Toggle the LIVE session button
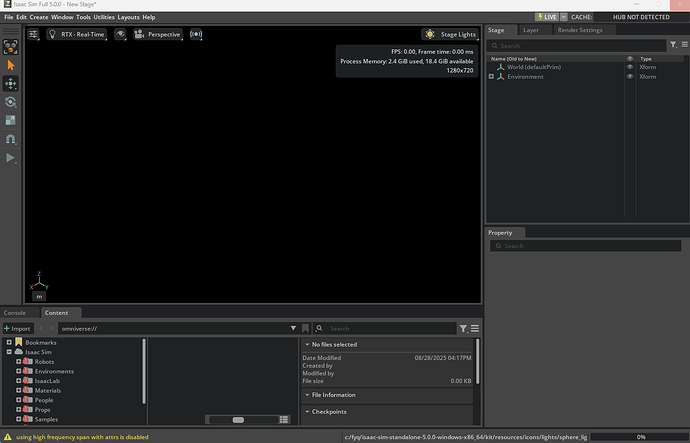The width and height of the screenshot is (690, 443). [547, 17]
